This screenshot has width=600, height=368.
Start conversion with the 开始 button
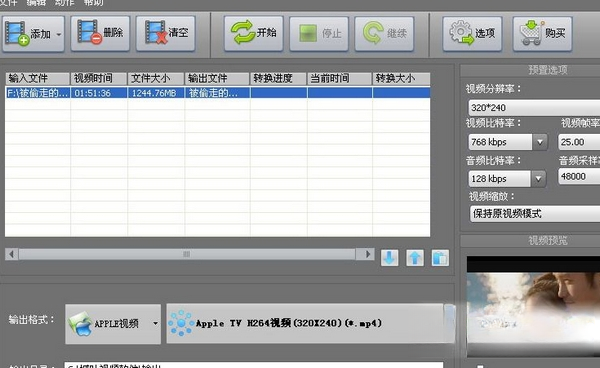[x=254, y=33]
